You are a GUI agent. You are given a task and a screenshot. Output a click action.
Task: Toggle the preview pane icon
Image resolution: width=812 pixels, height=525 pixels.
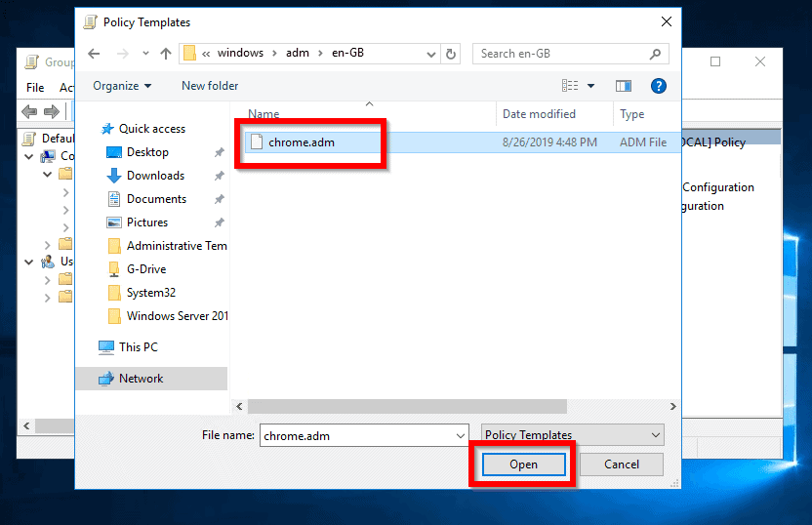pyautogui.click(x=623, y=86)
